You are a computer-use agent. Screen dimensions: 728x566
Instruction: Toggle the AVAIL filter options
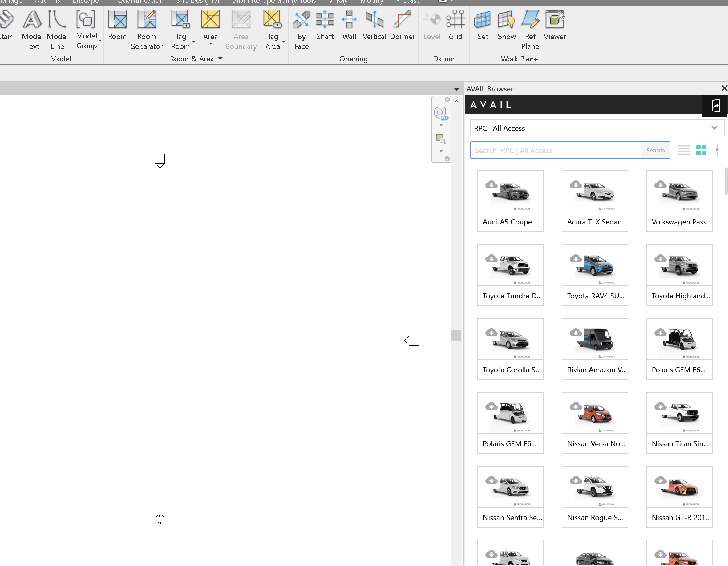tap(717, 150)
